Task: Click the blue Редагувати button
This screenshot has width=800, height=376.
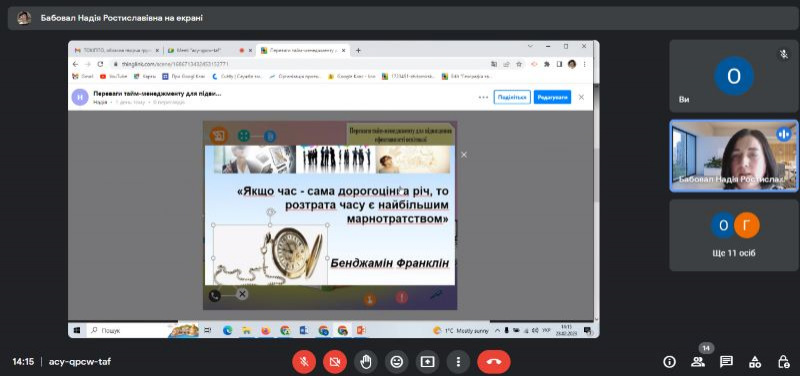Action: point(552,97)
